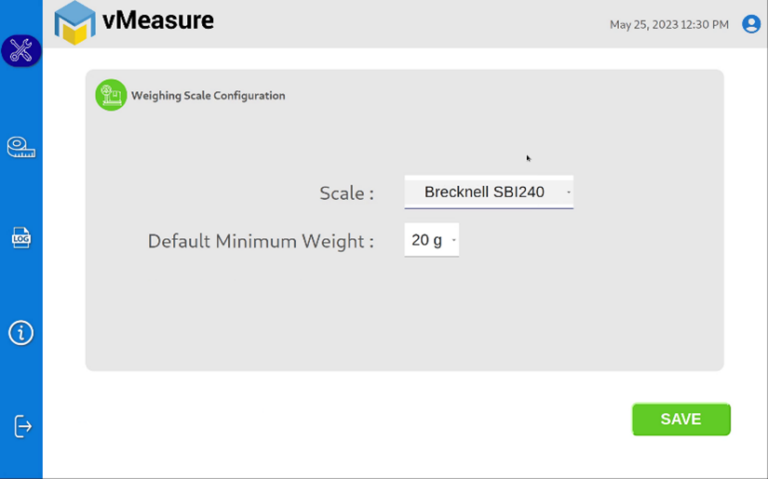Click the 'Scale :' label
Image resolution: width=768 pixels, height=479 pixels.
click(x=347, y=193)
